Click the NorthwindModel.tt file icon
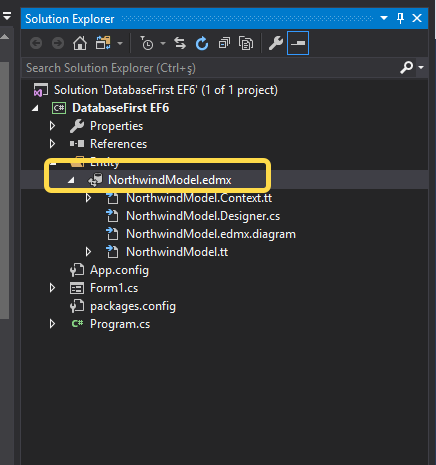 tap(112, 252)
